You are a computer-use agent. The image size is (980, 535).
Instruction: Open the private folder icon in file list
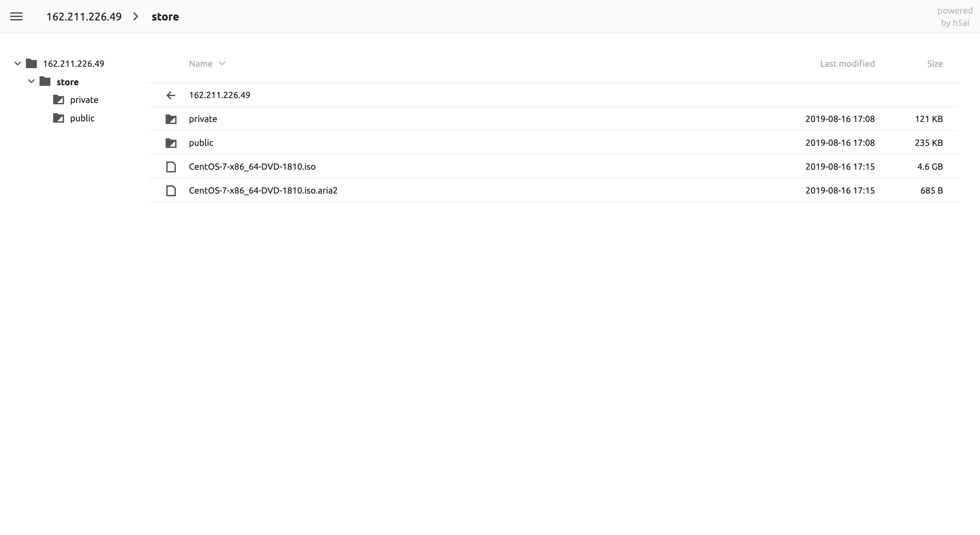pos(171,119)
